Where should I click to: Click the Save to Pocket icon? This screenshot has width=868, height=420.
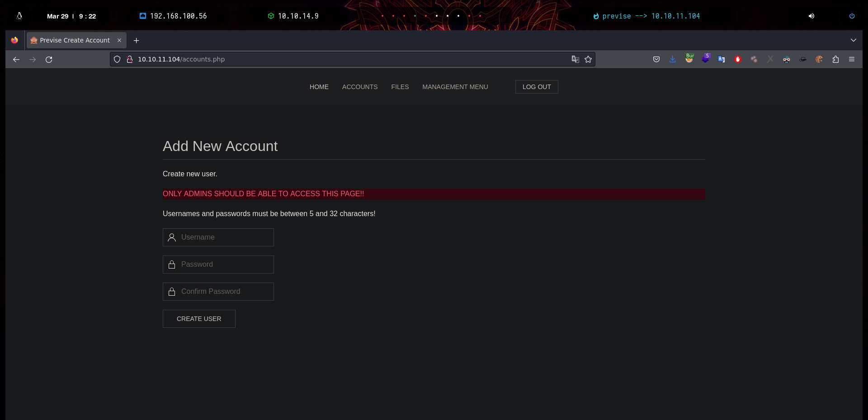click(x=656, y=59)
